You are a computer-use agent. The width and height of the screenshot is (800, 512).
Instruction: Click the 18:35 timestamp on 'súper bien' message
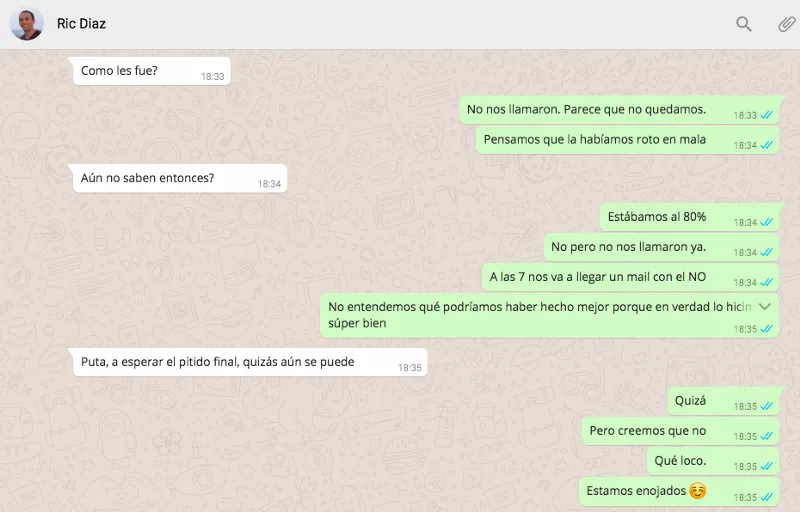[745, 329]
